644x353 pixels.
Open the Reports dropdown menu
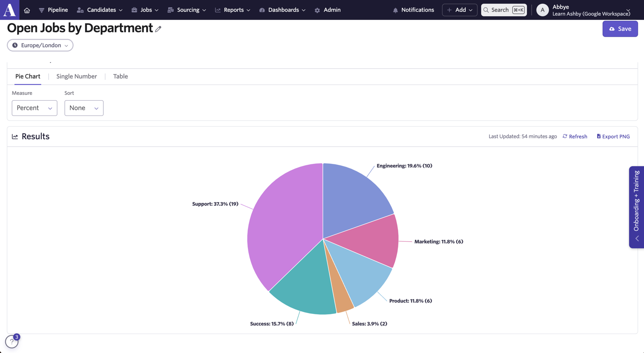pyautogui.click(x=233, y=10)
